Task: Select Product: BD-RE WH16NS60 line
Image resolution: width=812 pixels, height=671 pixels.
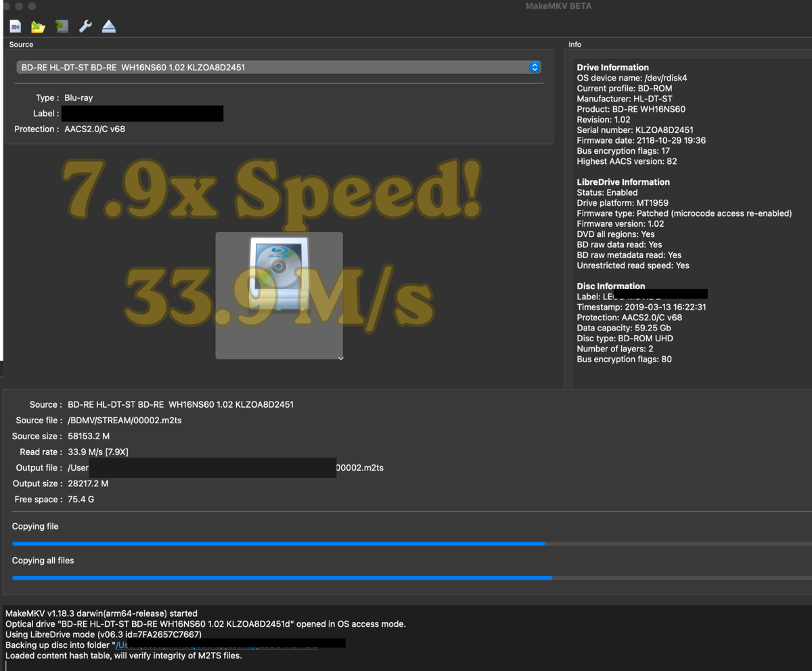Action: coord(631,109)
